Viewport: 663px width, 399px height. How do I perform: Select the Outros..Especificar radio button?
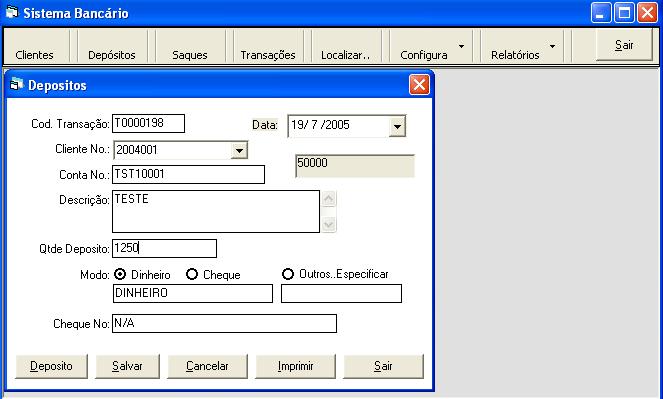pos(288,274)
